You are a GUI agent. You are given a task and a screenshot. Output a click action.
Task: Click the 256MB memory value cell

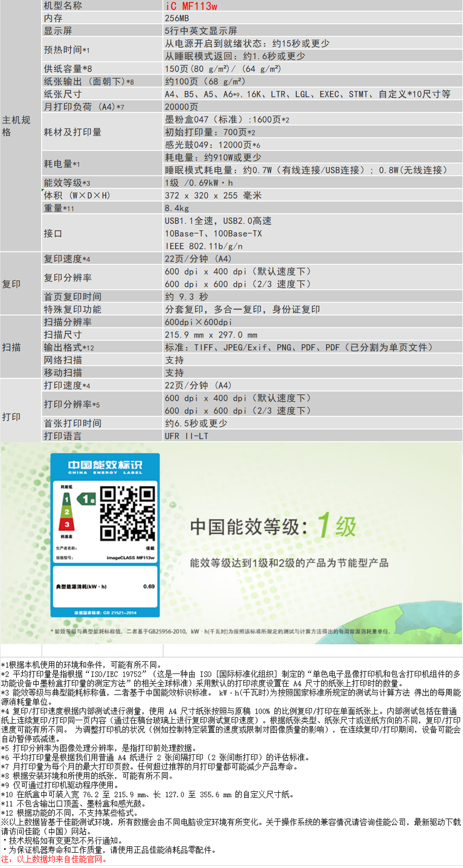pyautogui.click(x=177, y=18)
